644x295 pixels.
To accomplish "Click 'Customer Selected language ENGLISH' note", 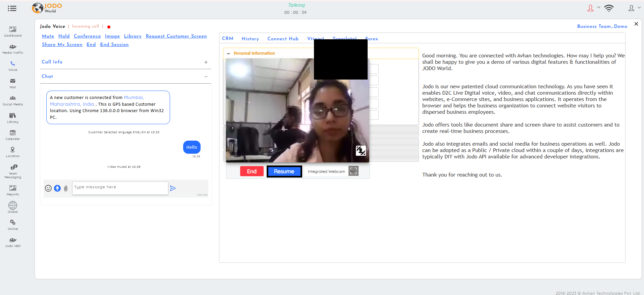I will 124,132.
